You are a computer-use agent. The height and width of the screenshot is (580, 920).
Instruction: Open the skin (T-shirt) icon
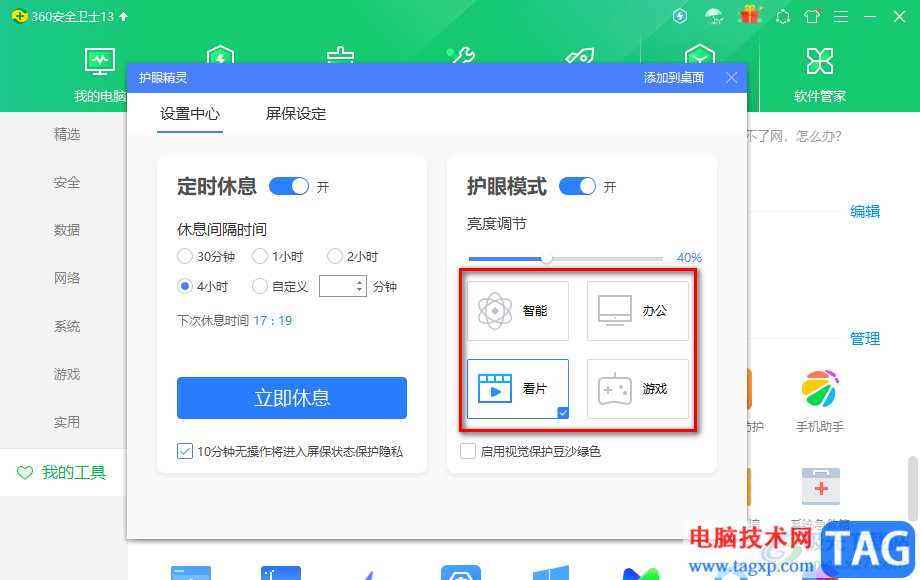coord(813,16)
